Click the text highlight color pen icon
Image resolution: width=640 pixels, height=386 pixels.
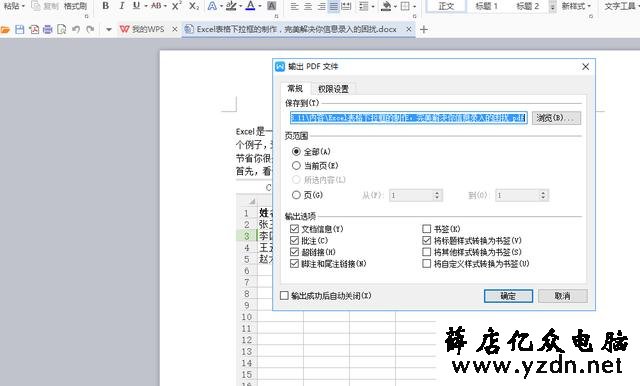pos(231,6)
